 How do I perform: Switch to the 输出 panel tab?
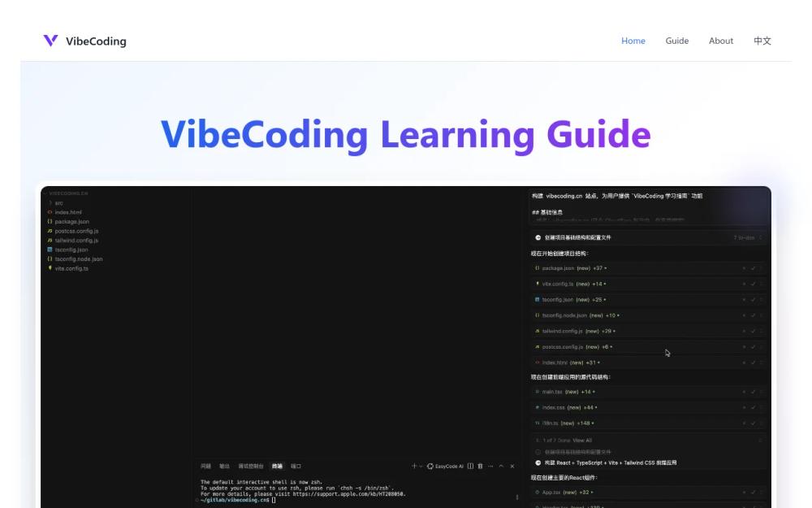coord(224,466)
